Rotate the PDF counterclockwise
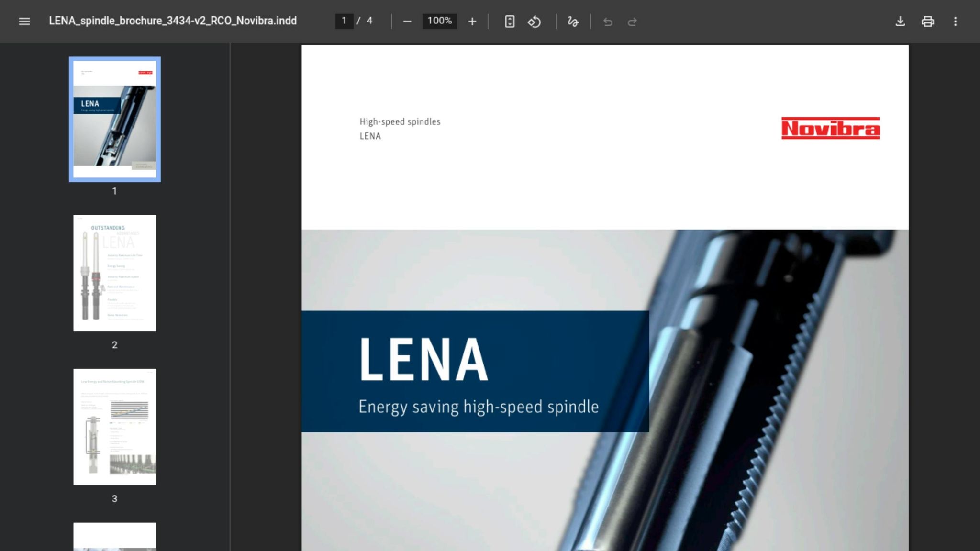The image size is (980, 551). pyautogui.click(x=535, y=21)
